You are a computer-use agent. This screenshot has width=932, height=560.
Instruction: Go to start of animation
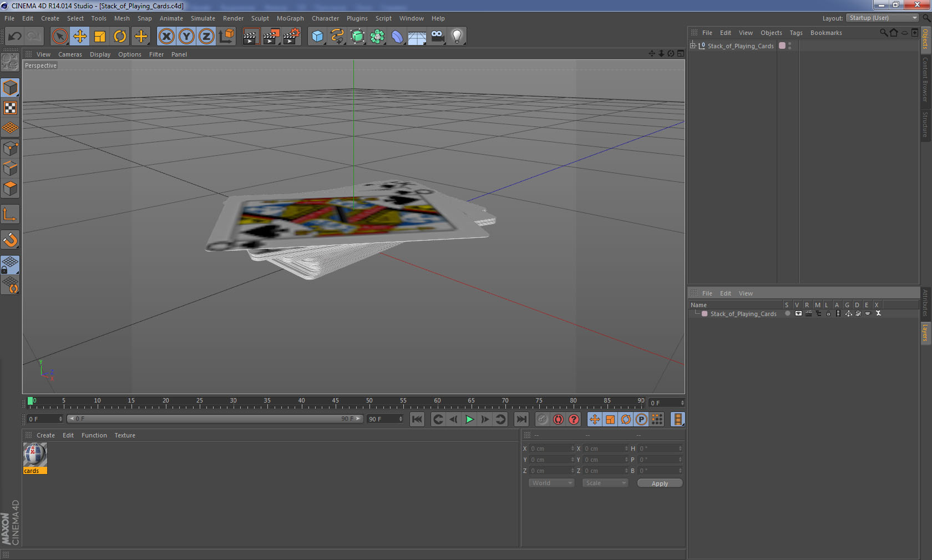[x=417, y=419]
